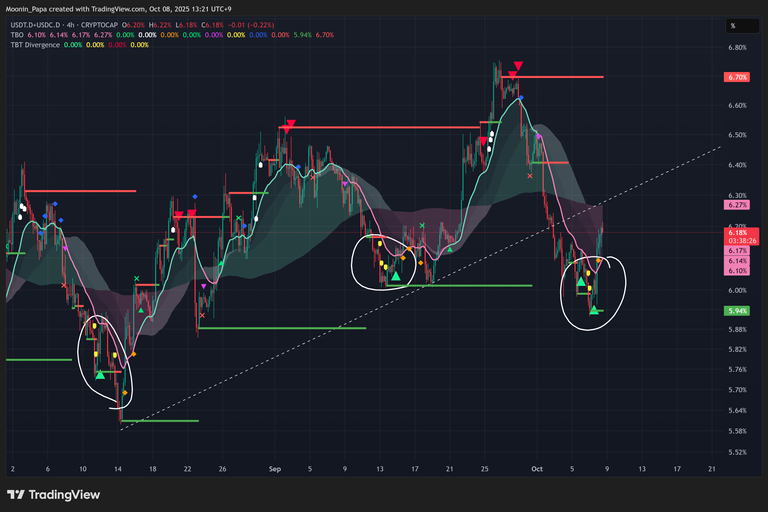This screenshot has width=768, height=512.
Task: Click the red 6.70% resistance price label
Action: pyautogui.click(x=736, y=77)
